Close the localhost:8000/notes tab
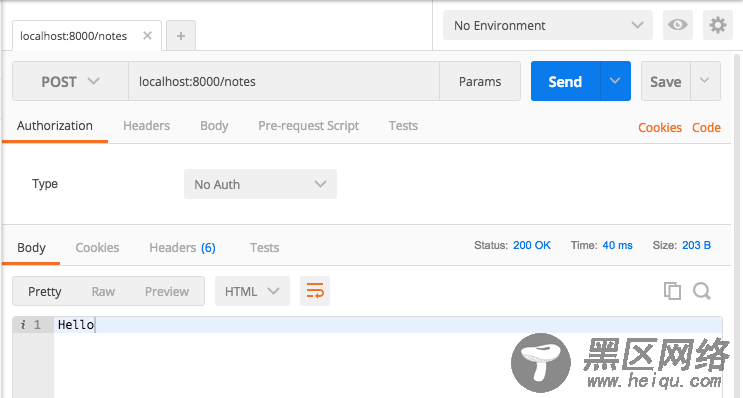 pyautogui.click(x=147, y=36)
